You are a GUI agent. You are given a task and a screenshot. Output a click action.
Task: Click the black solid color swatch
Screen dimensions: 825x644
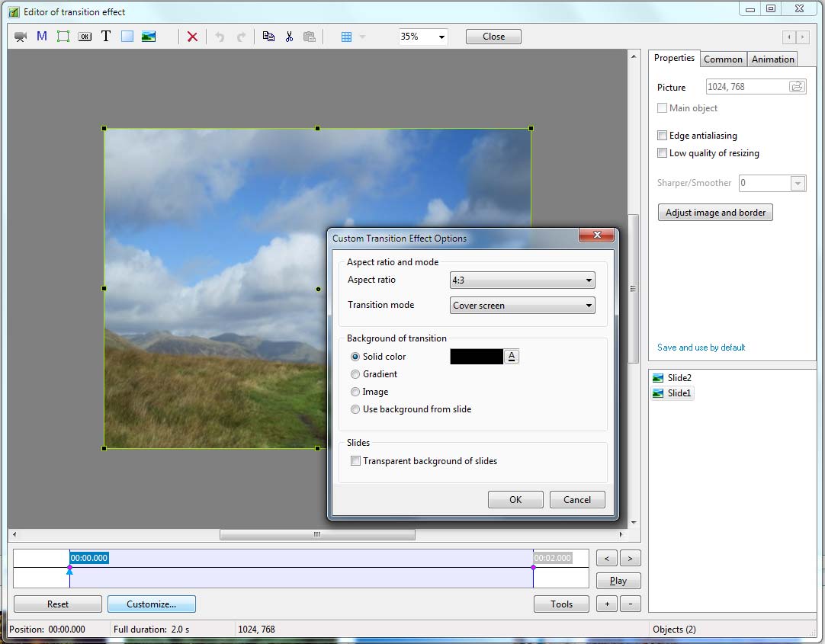tap(477, 357)
